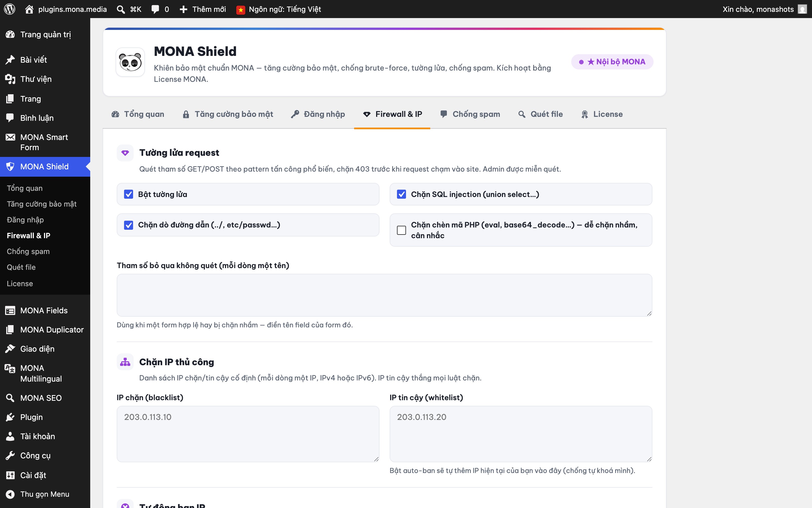Click the Plugin plug icon

[10, 417]
